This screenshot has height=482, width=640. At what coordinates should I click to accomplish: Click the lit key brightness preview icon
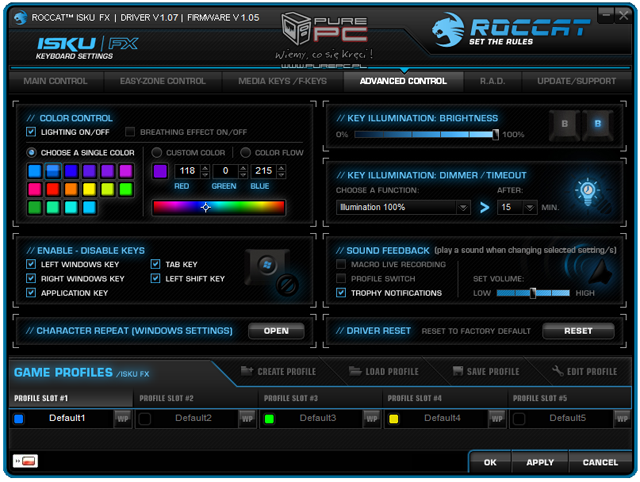pyautogui.click(x=597, y=125)
